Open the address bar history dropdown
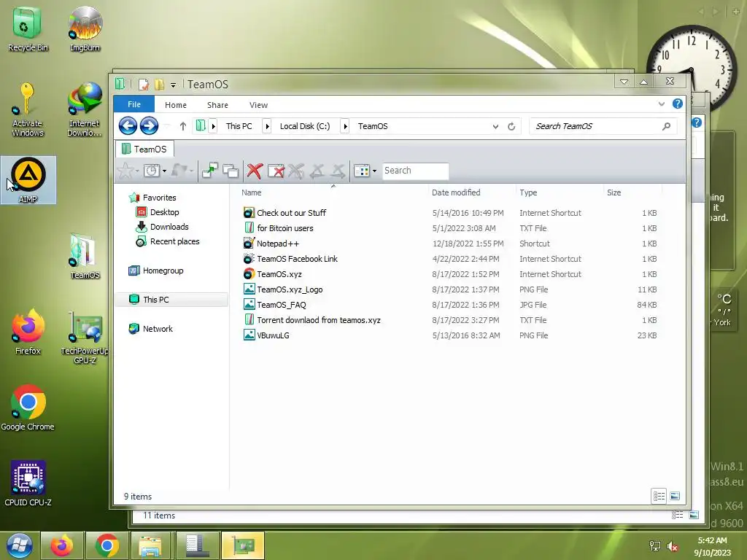 coord(495,126)
